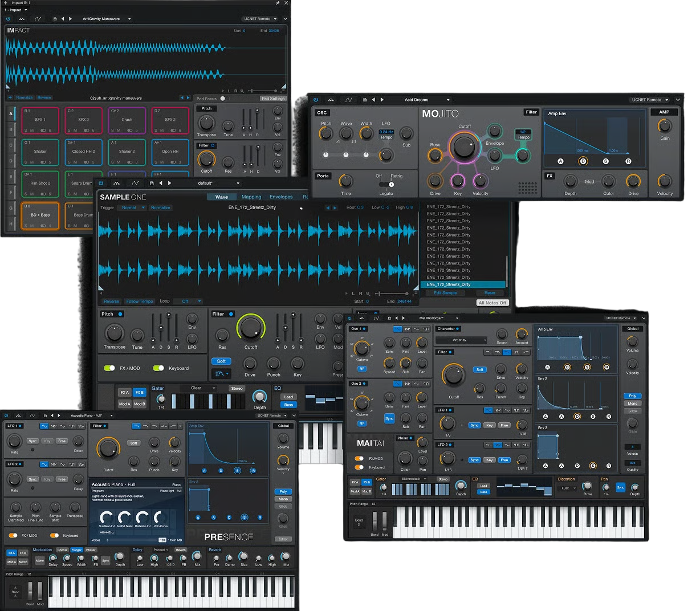Toggle the Pad Focus switch in Impact

click(222, 99)
